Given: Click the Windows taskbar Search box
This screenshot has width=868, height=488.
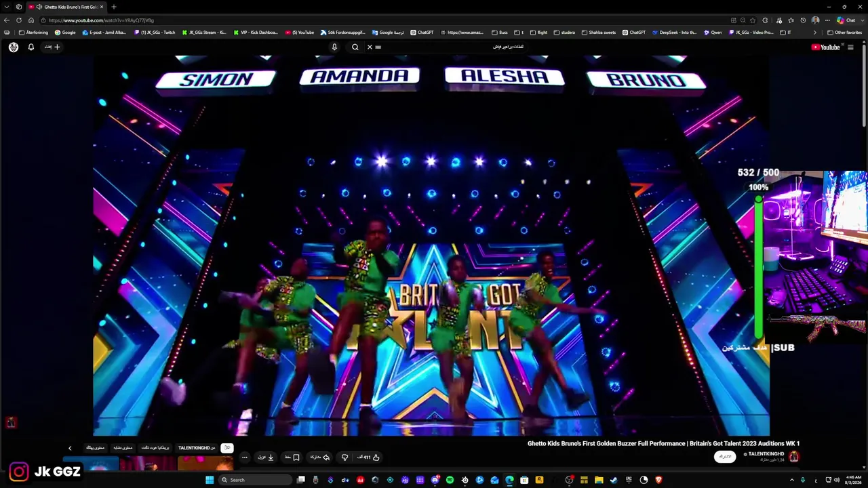Looking at the screenshot, I should (x=254, y=480).
